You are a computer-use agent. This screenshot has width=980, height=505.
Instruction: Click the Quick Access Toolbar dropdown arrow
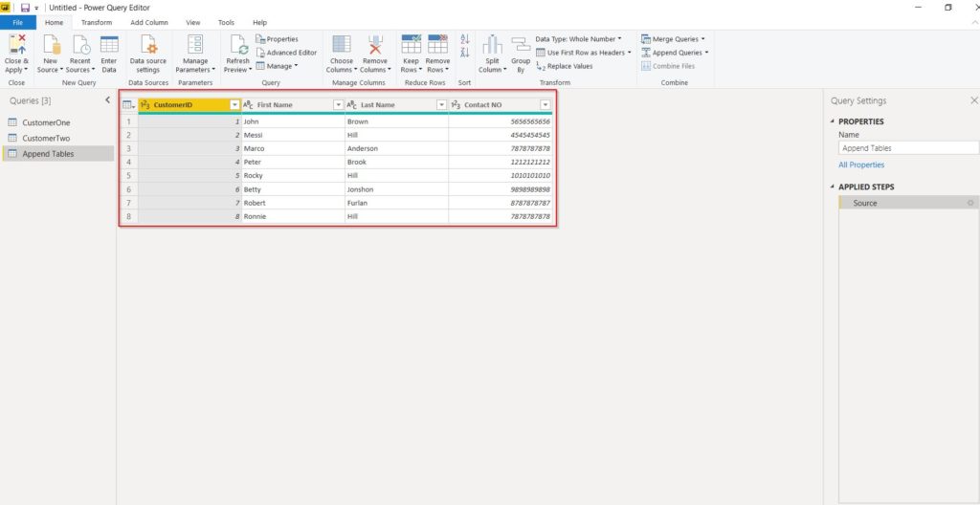36,8
